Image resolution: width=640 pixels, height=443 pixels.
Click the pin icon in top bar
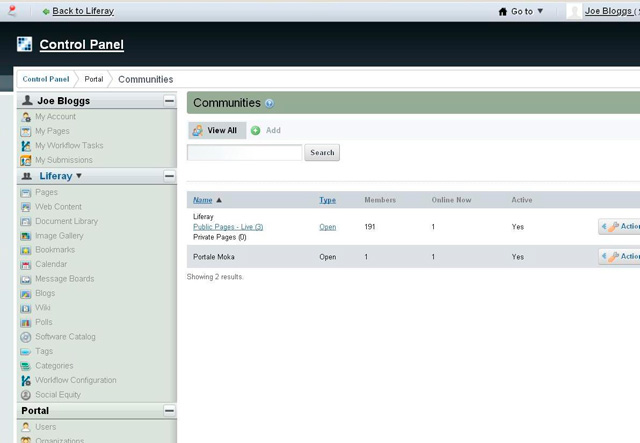click(12, 11)
